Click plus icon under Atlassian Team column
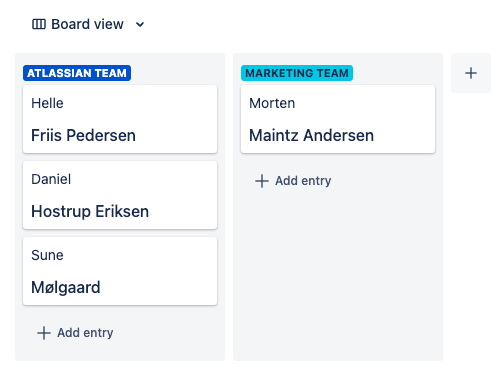This screenshot has width=504, height=376. pos(44,333)
